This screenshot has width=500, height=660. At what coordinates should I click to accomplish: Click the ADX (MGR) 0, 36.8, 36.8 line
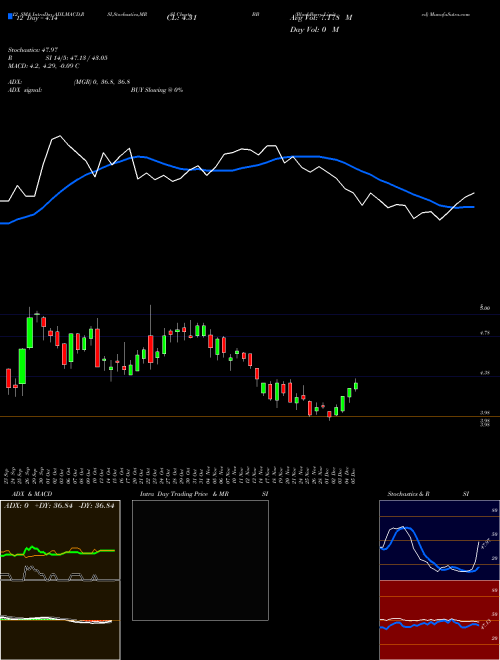69,82
